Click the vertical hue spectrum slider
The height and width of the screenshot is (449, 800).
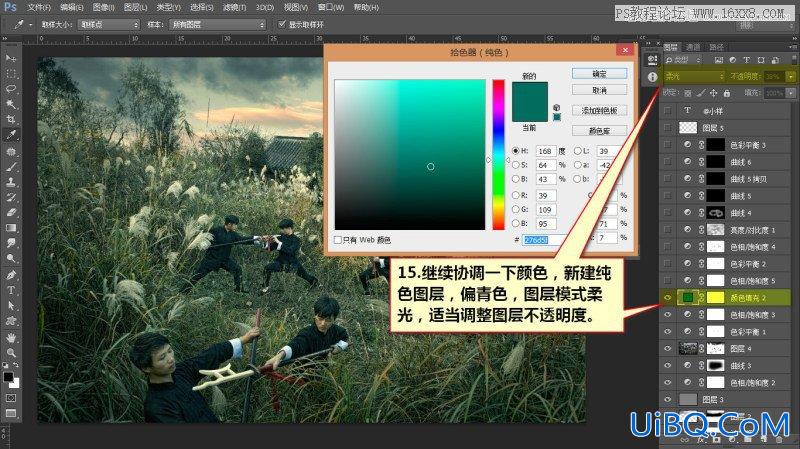498,155
